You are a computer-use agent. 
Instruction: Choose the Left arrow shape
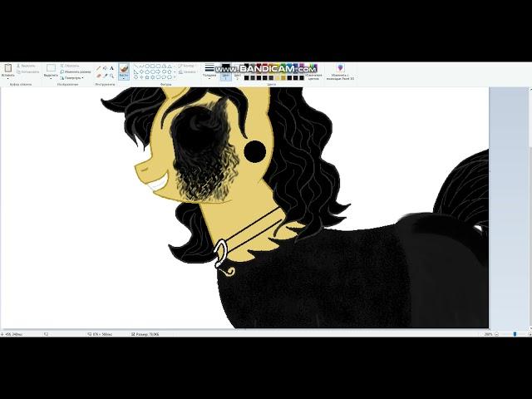click(x=164, y=72)
